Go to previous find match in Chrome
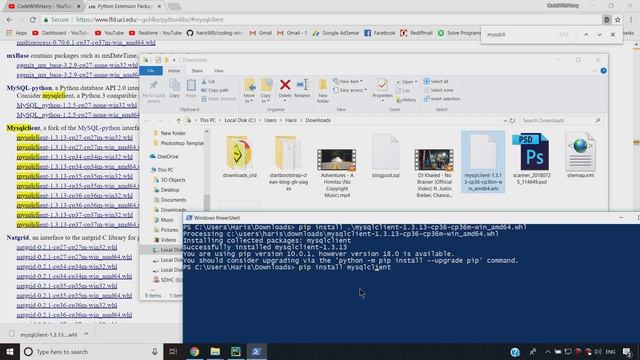 coord(586,35)
